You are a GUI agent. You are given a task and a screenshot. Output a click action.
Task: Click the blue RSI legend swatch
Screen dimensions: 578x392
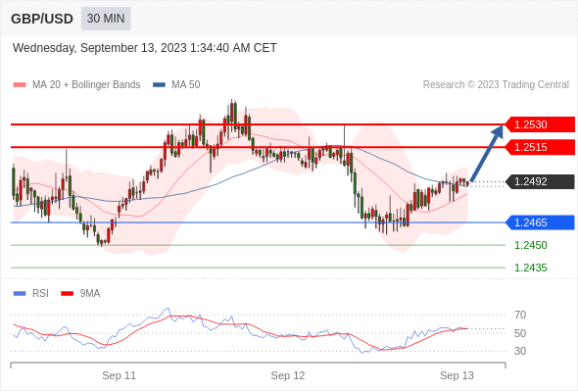(20, 294)
